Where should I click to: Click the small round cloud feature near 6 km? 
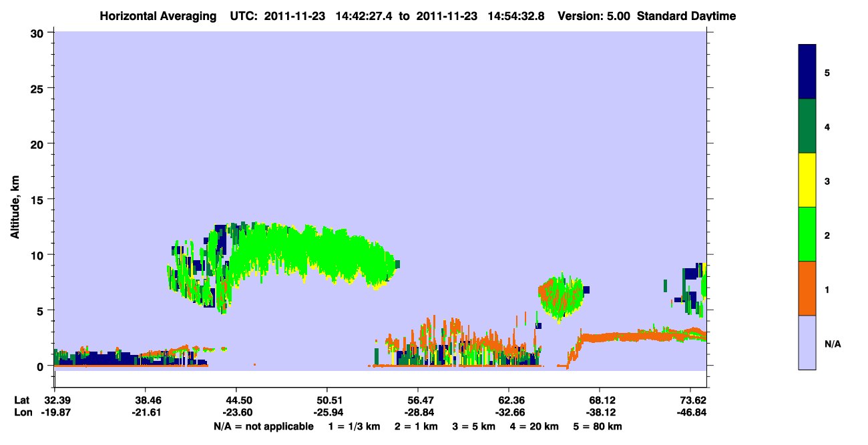(561, 296)
